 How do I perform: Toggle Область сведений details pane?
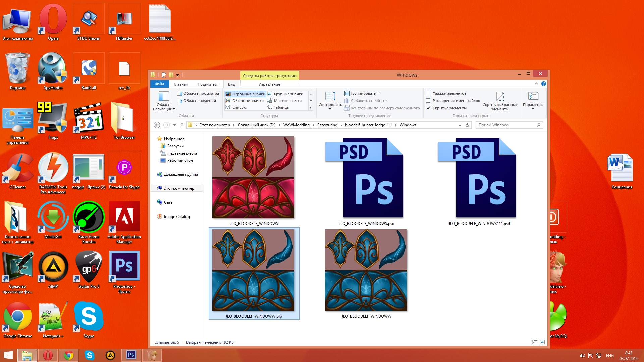coord(197,101)
